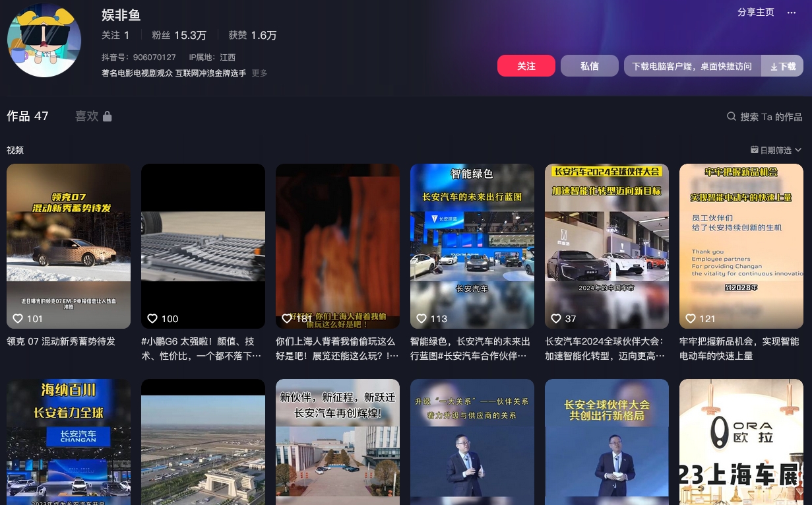Open the 长安汽车2024全球伙伴大会 video thumbnail

607,246
